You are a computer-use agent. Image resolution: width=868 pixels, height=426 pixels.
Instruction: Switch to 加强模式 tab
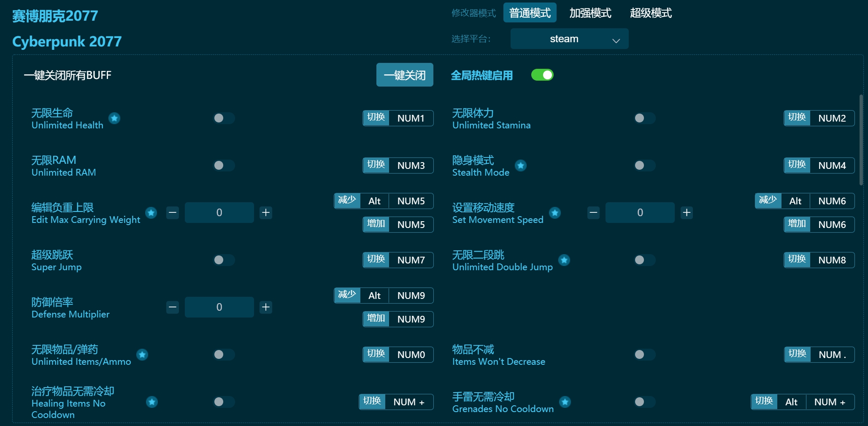pyautogui.click(x=590, y=13)
